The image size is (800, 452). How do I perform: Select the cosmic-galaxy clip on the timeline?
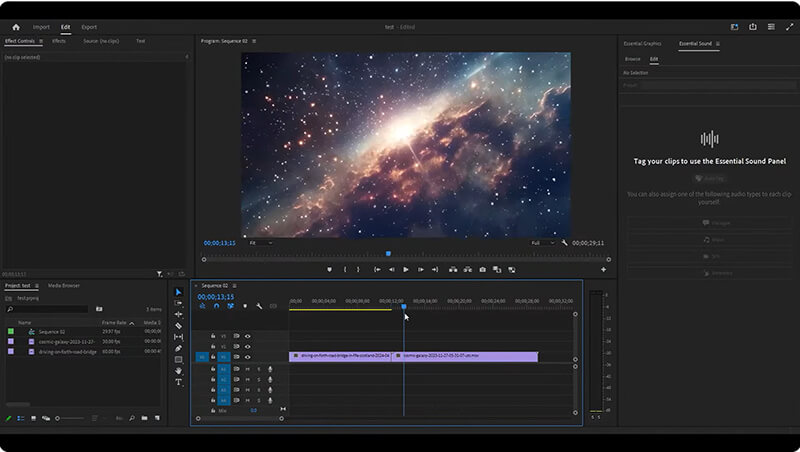click(x=465, y=356)
